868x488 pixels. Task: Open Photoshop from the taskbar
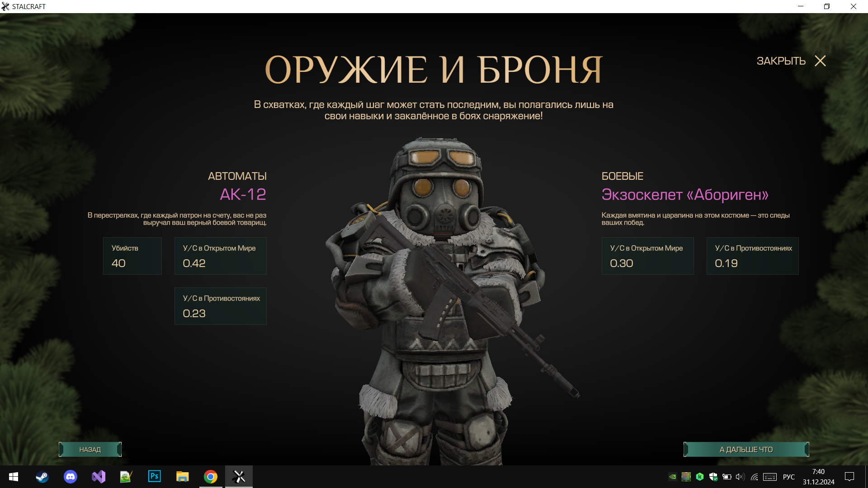pyautogui.click(x=154, y=477)
